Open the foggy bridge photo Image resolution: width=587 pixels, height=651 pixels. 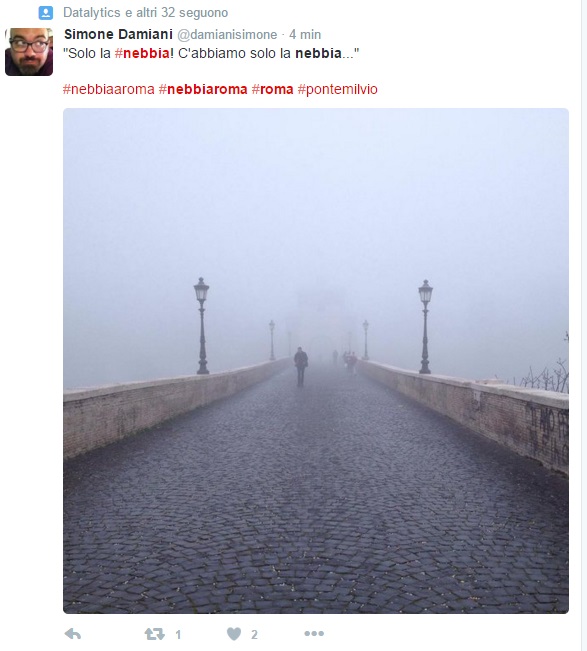coord(316,361)
